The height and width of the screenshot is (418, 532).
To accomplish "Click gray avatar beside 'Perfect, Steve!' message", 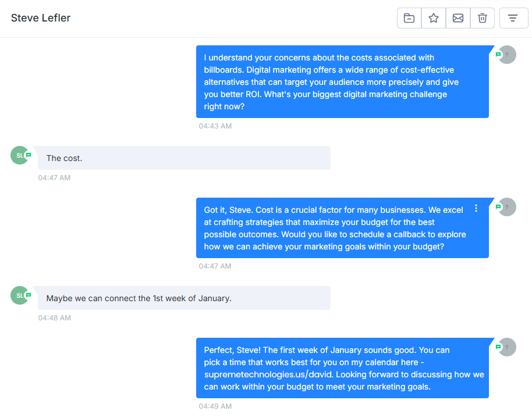I will coord(507,347).
